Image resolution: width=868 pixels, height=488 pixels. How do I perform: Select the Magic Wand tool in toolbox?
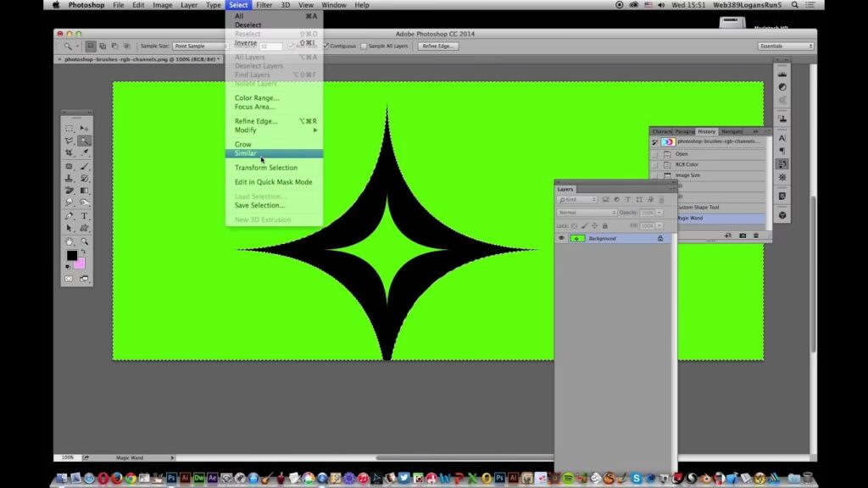coord(85,141)
